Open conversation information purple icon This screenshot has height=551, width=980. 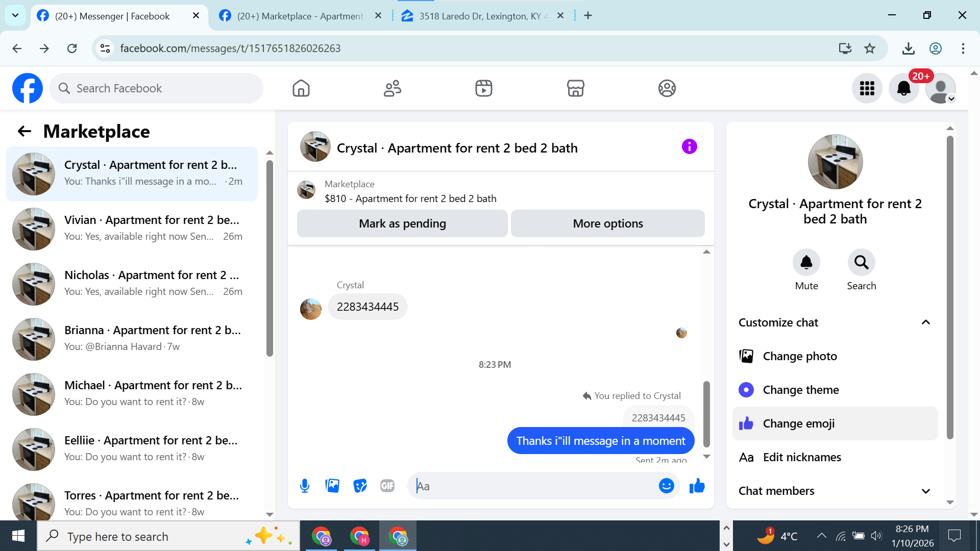click(689, 147)
